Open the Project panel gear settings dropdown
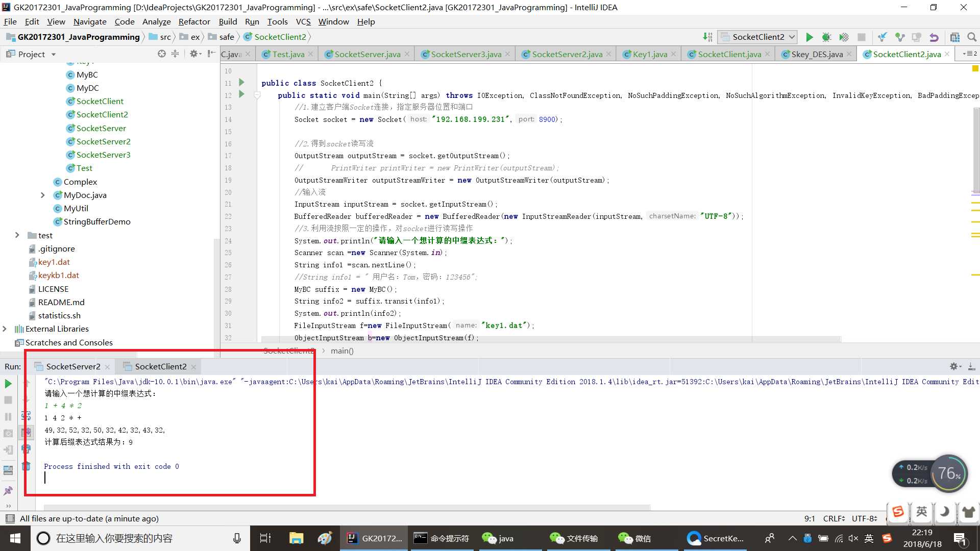 (x=195, y=54)
